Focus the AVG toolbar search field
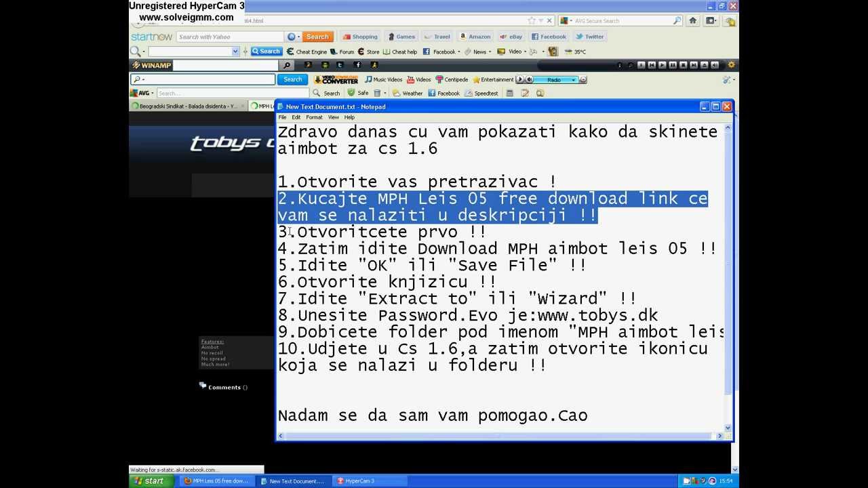Screen dimensions: 868x488 click(233, 93)
